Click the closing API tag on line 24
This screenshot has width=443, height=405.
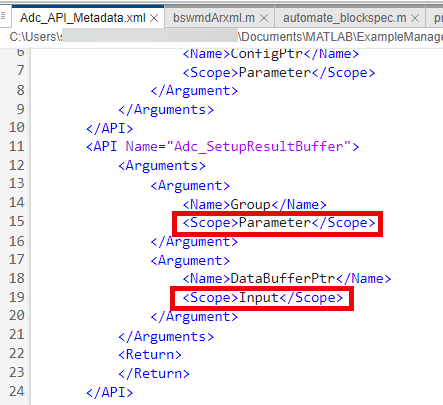pyautogui.click(x=110, y=392)
